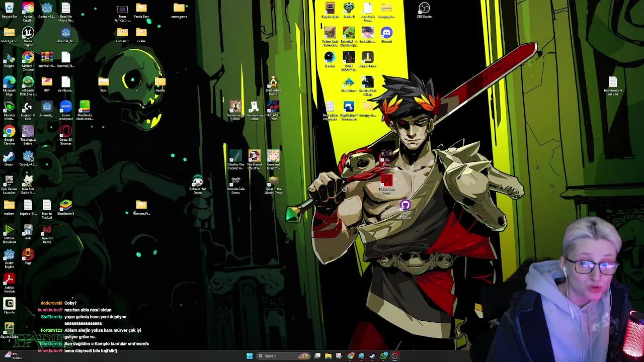
Task: Open How to Play.txt file
Action: [47, 209]
